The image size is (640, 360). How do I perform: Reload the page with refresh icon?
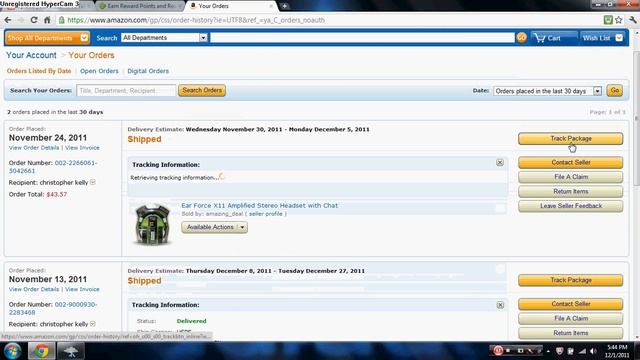(x=34, y=20)
